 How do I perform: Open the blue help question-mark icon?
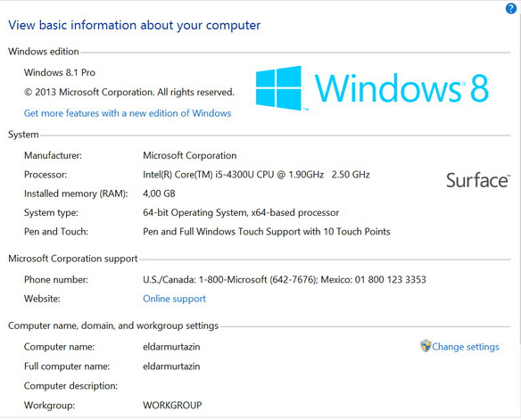click(510, 9)
